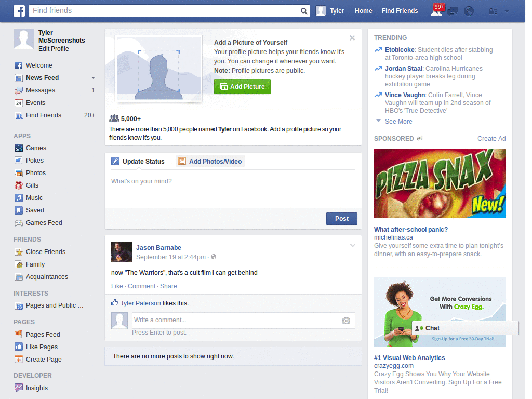Open the Gifts app icon

19,185
